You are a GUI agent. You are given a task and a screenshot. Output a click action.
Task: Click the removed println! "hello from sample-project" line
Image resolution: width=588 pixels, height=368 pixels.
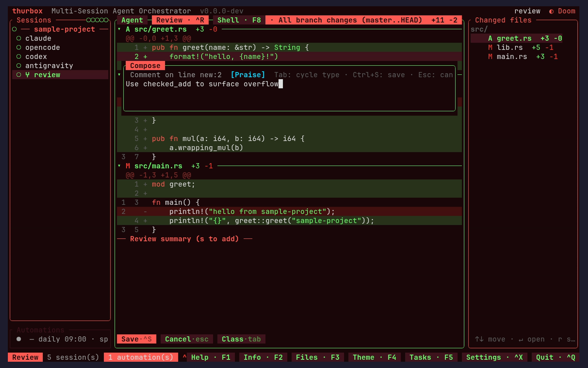pos(289,211)
